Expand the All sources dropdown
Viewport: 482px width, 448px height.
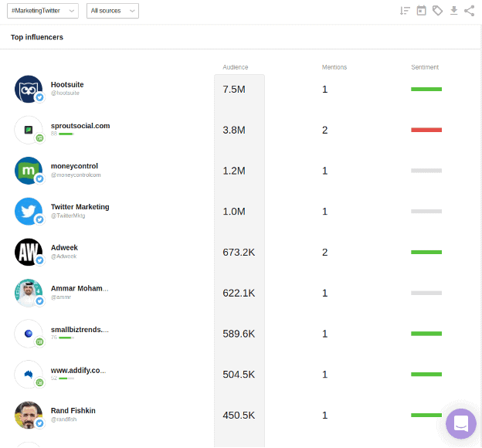point(113,11)
